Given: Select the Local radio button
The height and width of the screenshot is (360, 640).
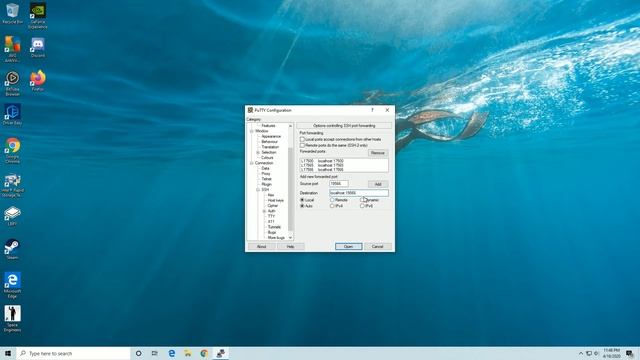Looking at the screenshot, I should [x=302, y=200].
